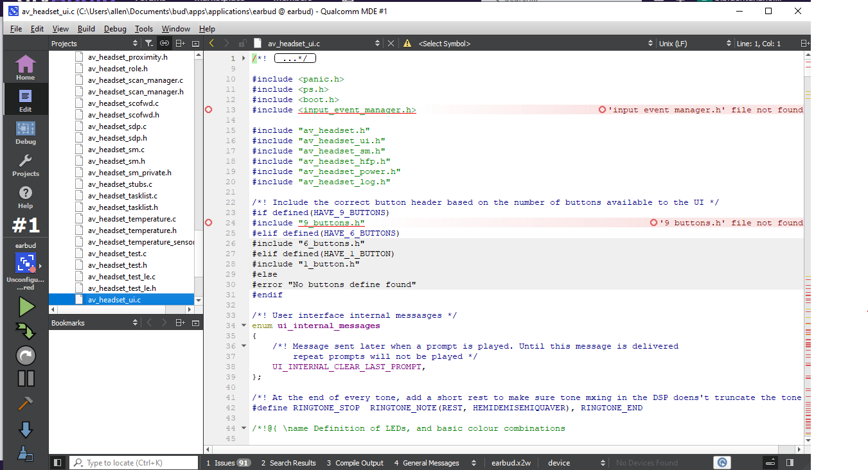
Task: Open the General Messages pane
Action: click(427, 462)
